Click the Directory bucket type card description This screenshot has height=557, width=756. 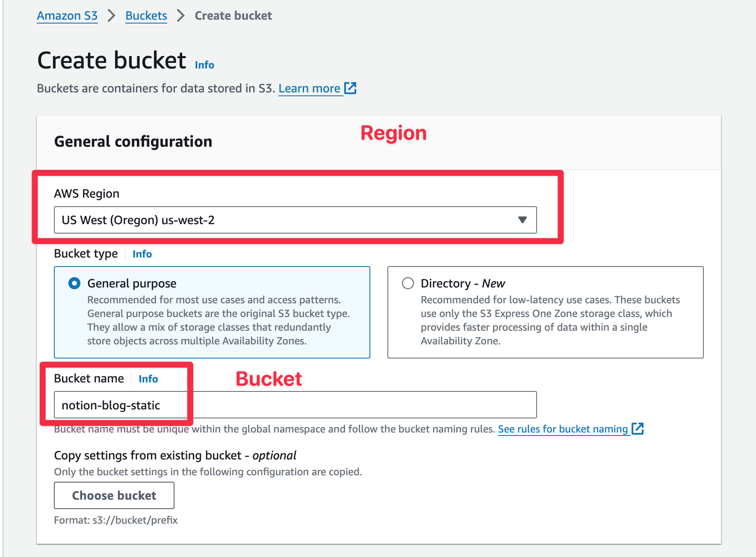[x=550, y=320]
